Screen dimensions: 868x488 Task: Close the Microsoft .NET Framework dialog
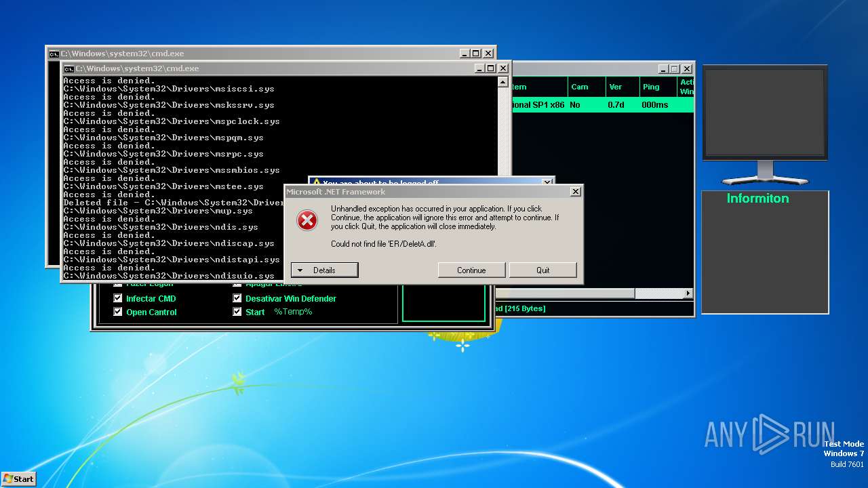click(576, 192)
